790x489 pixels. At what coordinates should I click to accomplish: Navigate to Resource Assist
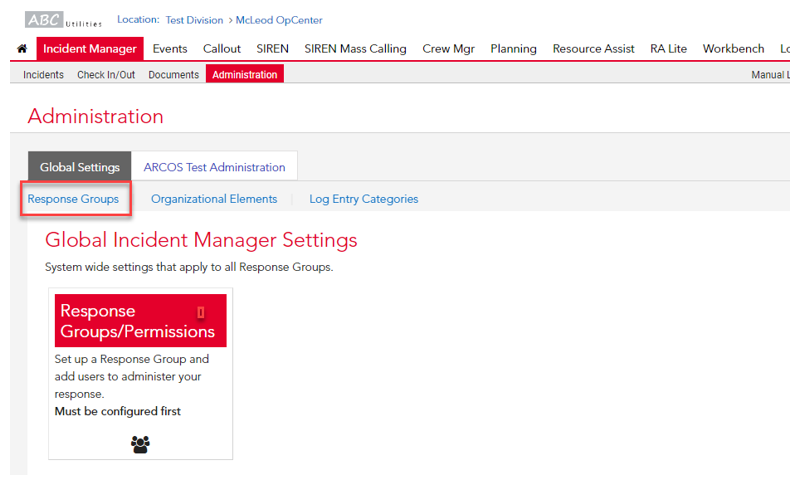[x=594, y=49]
